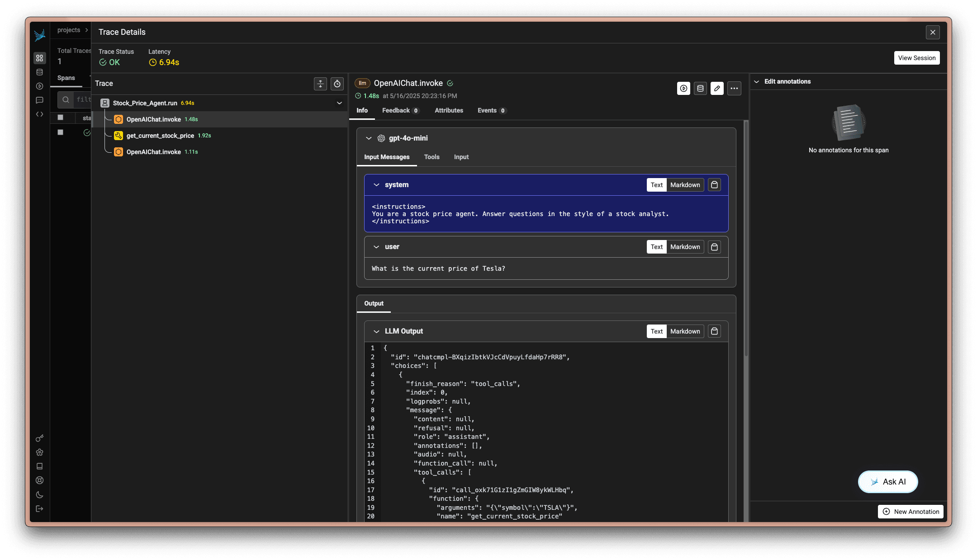This screenshot has width=977, height=560.
Task: Click the projects breadcrumb
Action: point(69,30)
